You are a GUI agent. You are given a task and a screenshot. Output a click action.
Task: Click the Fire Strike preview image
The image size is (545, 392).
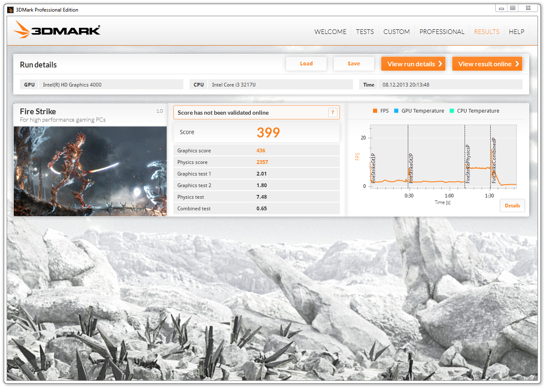tap(90, 171)
